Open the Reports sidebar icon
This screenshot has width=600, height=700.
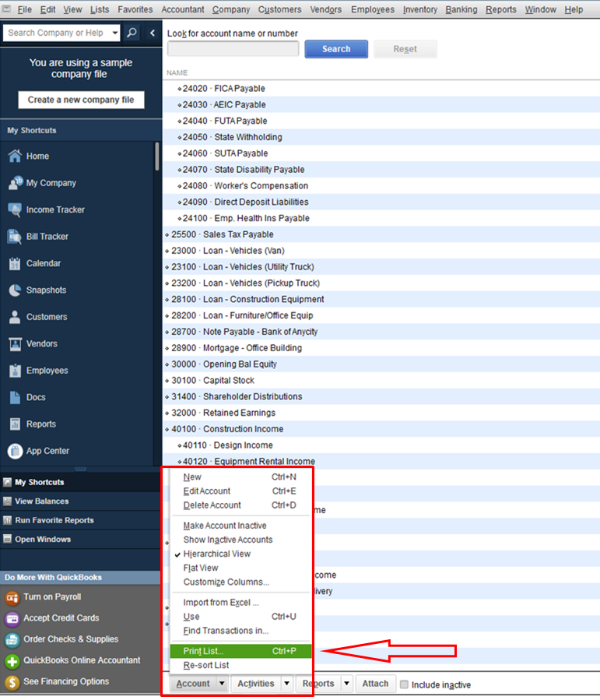(x=15, y=424)
